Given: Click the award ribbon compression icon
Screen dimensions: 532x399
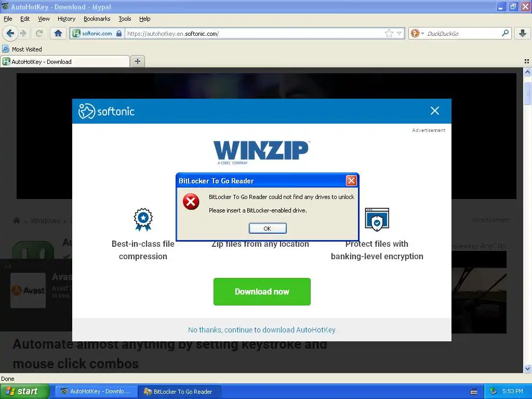Looking at the screenshot, I should 143,220.
